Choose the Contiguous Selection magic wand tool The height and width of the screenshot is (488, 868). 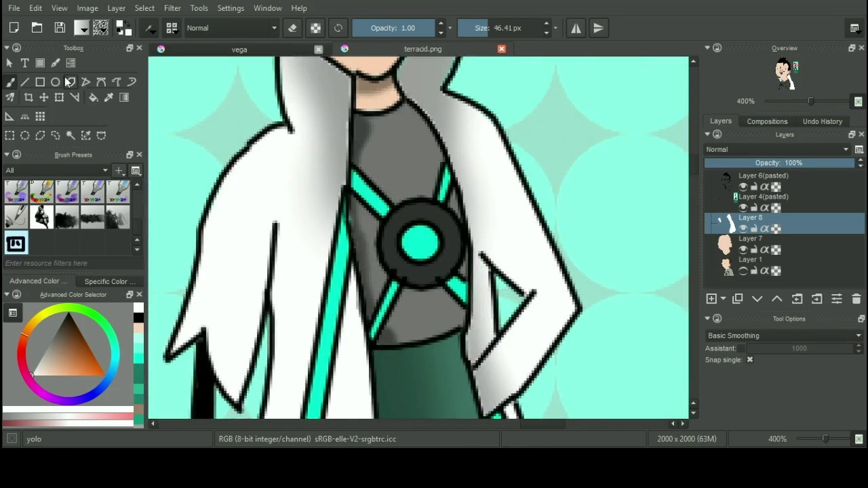[71, 136]
